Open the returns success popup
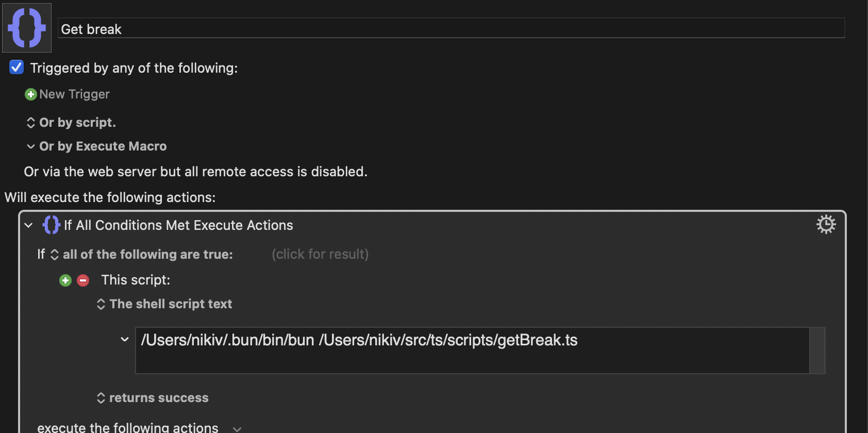This screenshot has height=433, width=868. (153, 398)
